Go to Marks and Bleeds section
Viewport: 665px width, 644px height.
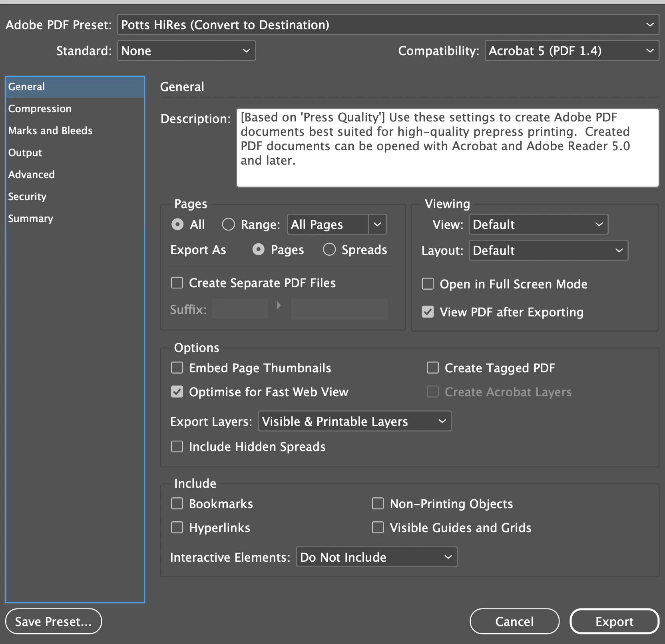75,131
